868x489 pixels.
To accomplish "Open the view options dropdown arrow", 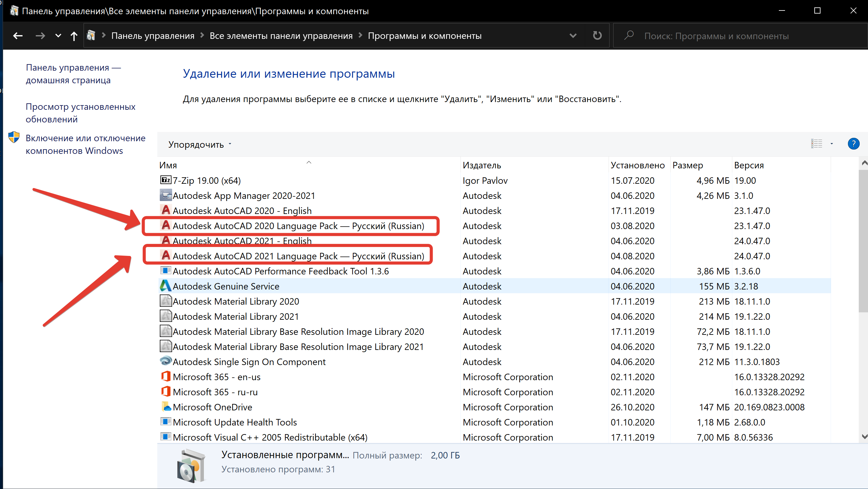I will pos(832,144).
